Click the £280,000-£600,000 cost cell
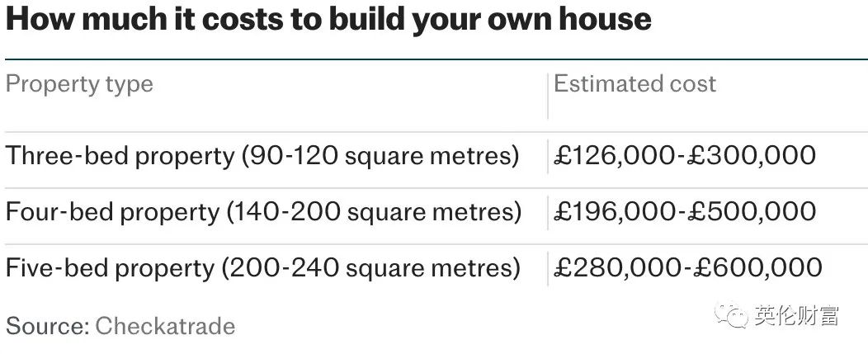868x354 pixels. click(687, 268)
